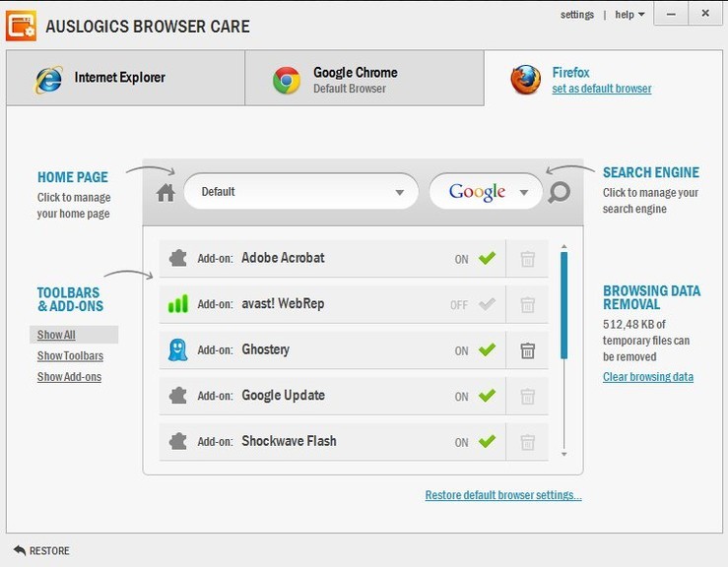Open settings in the title bar
Viewport: 728px width, 567px height.
pos(576,15)
